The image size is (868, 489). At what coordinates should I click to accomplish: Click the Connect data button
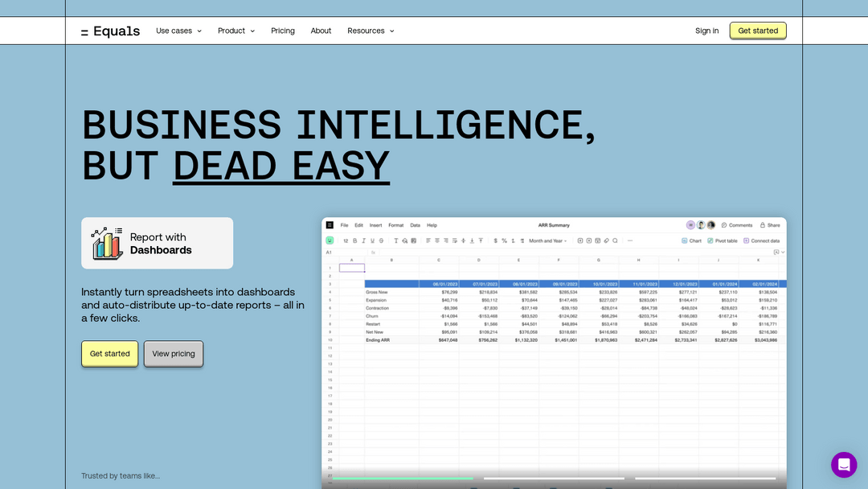[x=761, y=241]
